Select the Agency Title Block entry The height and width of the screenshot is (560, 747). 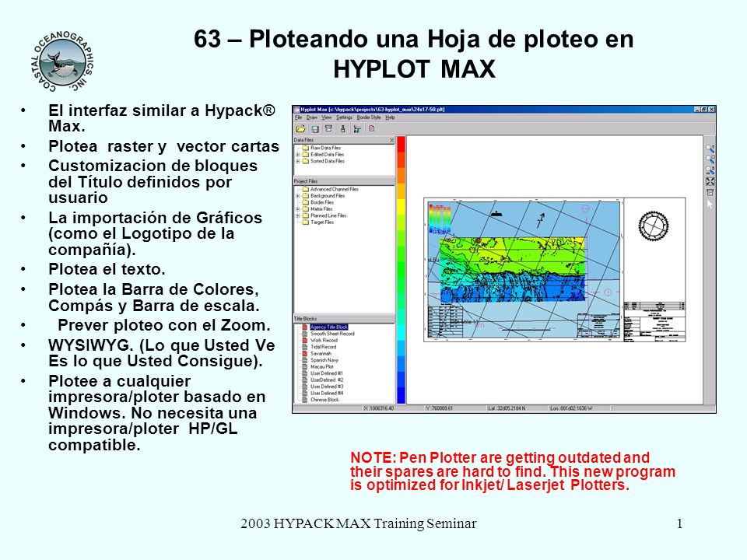(329, 327)
